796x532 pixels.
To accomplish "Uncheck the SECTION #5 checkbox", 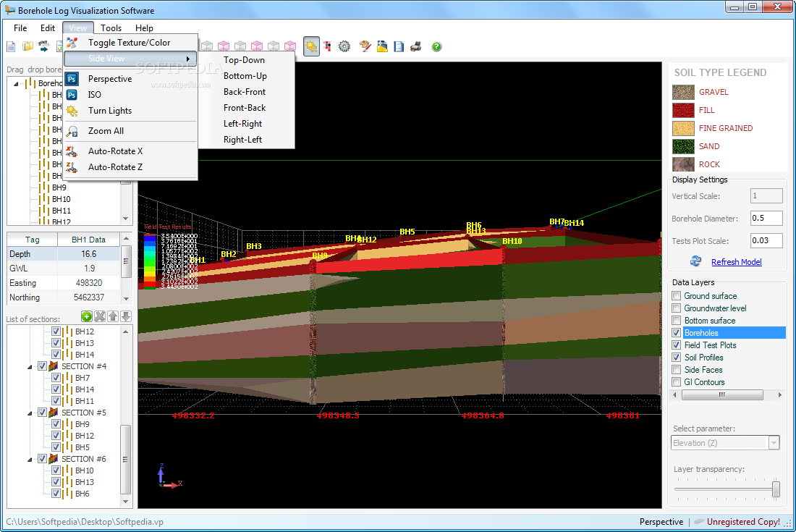I will tap(42, 412).
